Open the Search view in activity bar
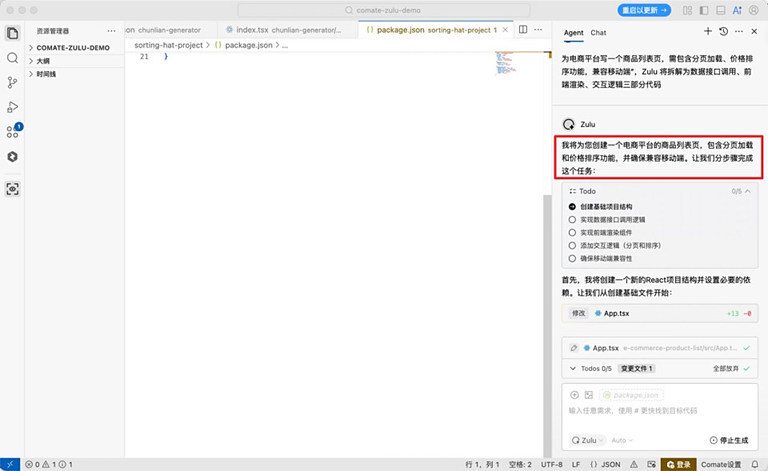 point(13,58)
